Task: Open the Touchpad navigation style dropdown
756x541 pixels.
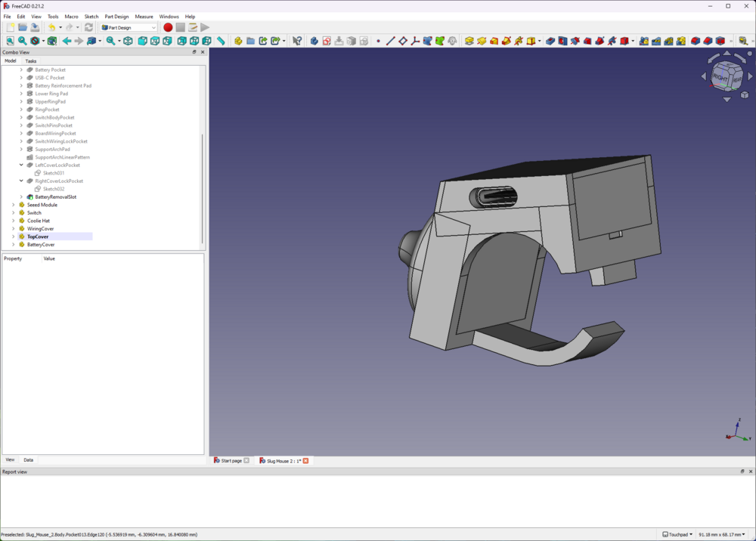Action: point(677,534)
